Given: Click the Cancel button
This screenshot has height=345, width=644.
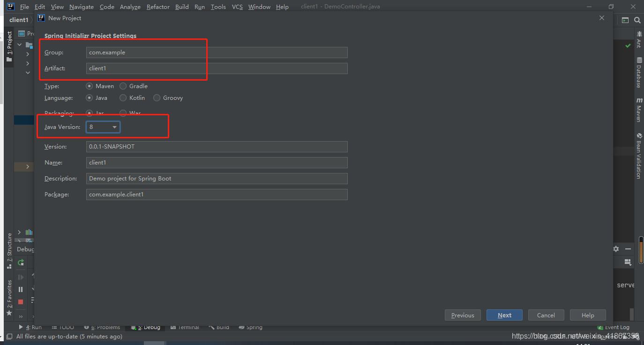Looking at the screenshot, I should (546, 315).
